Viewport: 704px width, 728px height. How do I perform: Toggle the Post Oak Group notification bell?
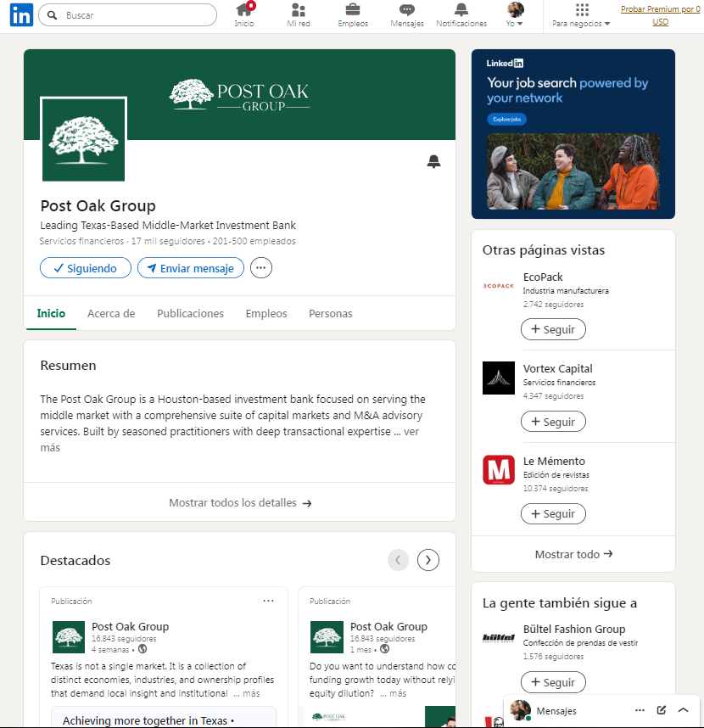[x=434, y=161]
